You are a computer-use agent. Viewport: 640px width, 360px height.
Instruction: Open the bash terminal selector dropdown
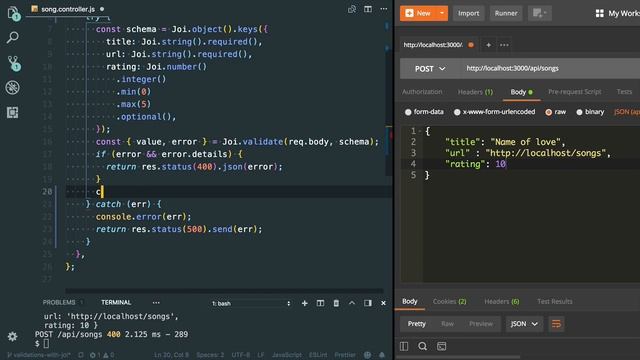click(x=251, y=303)
